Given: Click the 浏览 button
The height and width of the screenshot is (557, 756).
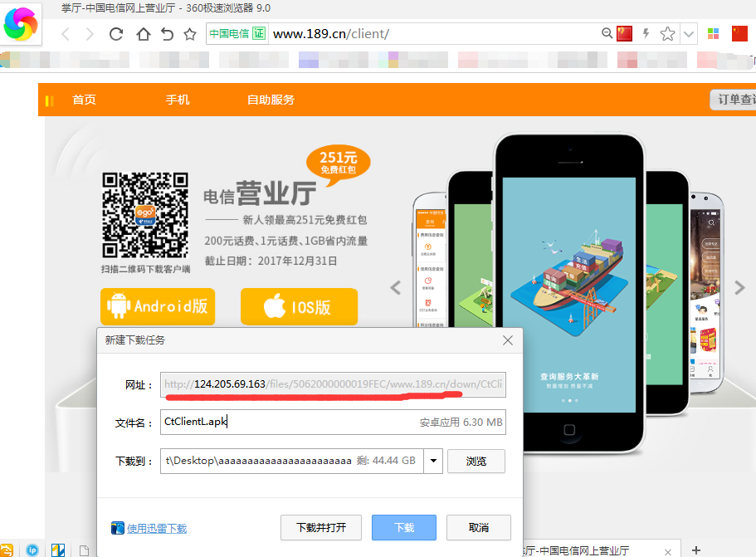Looking at the screenshot, I should 476,461.
